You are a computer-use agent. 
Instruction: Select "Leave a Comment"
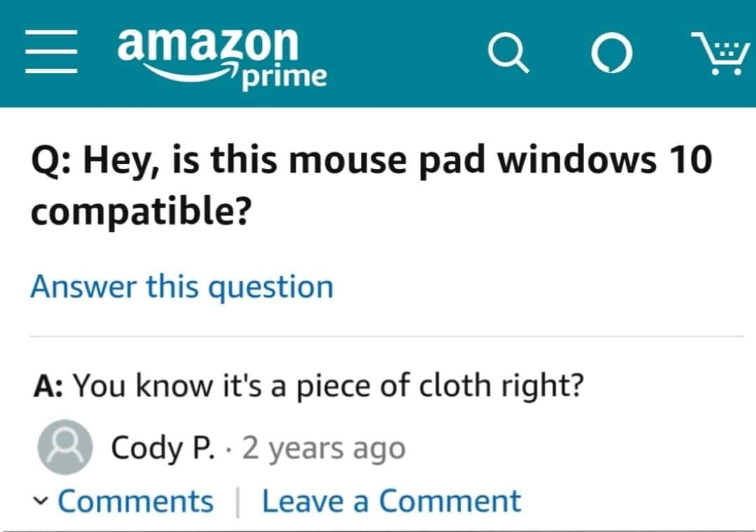point(391,502)
